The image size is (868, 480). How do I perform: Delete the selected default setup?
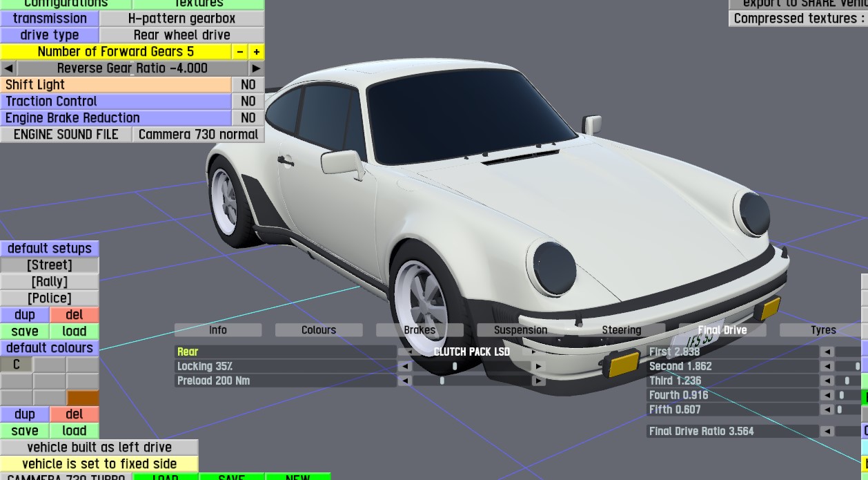tap(75, 315)
